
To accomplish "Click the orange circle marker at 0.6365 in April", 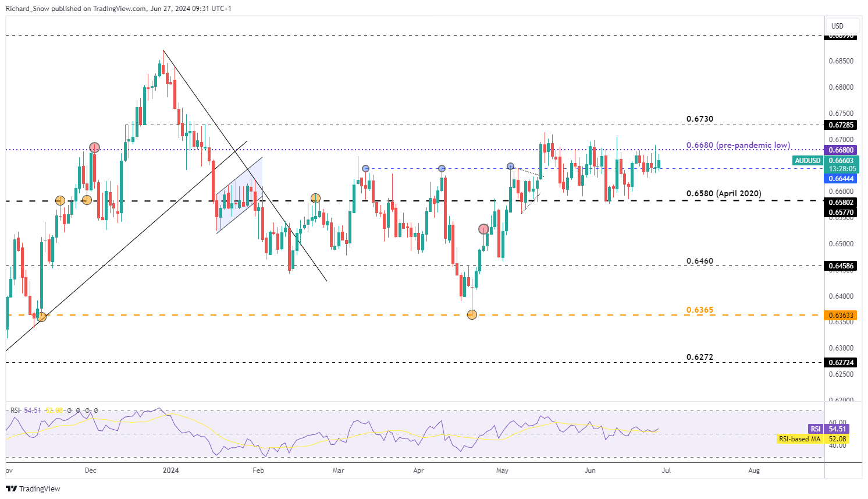I will [x=472, y=314].
